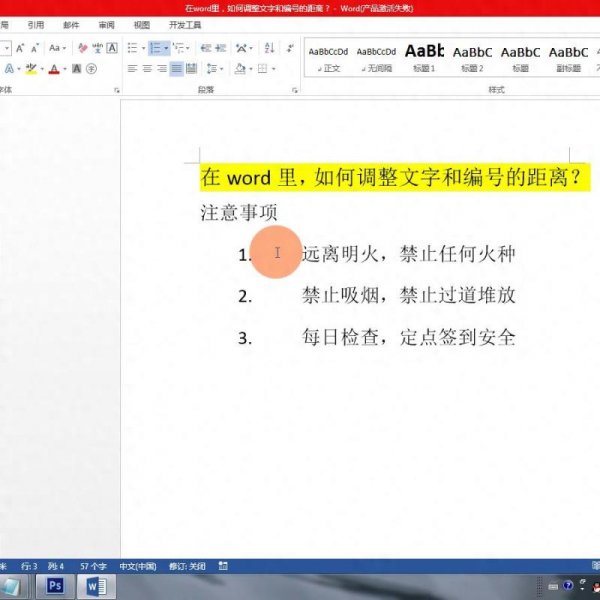Apply the 标题 1 heading style
Image resolution: width=600 pixels, height=600 pixels.
click(424, 57)
